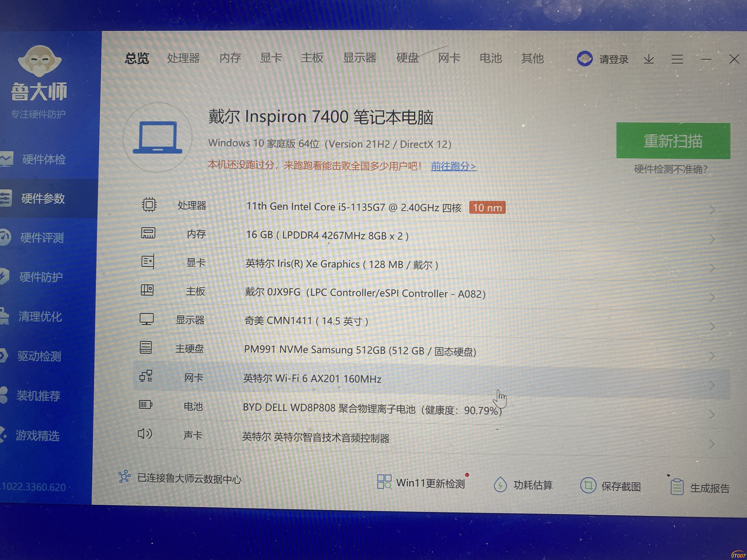Click the 网卡 network icon
Image resolution: width=747 pixels, height=560 pixels.
click(x=146, y=376)
